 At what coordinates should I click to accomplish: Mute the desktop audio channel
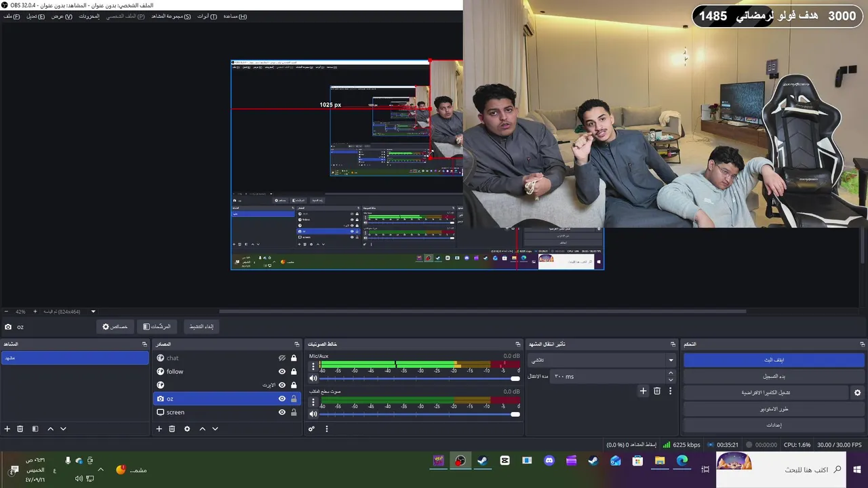313,414
